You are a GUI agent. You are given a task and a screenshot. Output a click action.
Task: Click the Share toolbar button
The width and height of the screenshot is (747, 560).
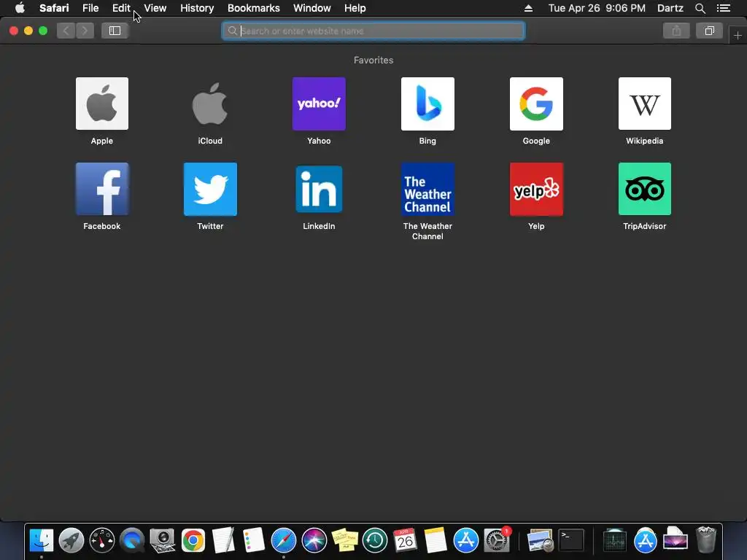coord(676,31)
